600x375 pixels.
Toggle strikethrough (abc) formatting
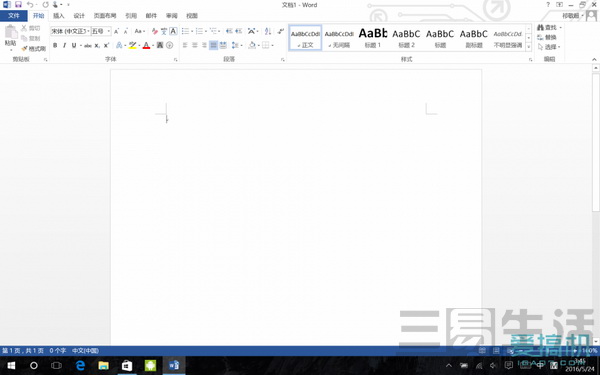88,46
